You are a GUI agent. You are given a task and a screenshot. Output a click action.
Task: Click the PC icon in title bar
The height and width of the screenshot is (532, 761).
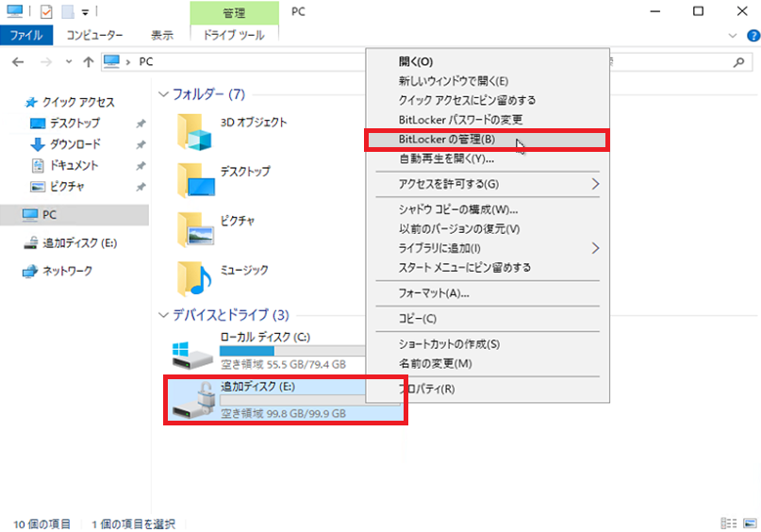(14, 10)
